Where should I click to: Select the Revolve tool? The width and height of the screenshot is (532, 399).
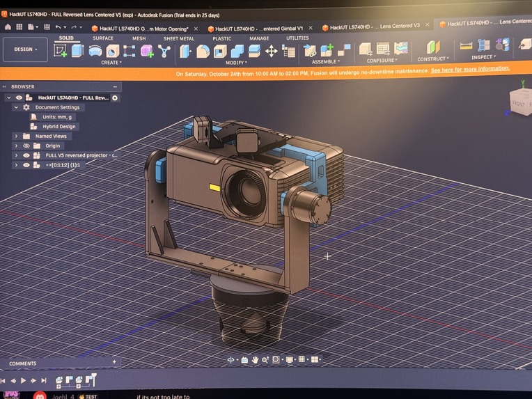point(95,52)
